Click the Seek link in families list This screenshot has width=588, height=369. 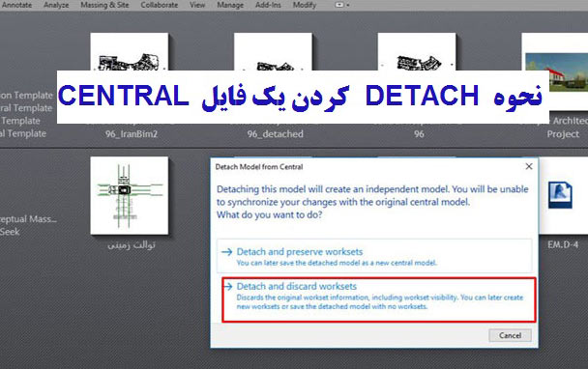coord(10,232)
